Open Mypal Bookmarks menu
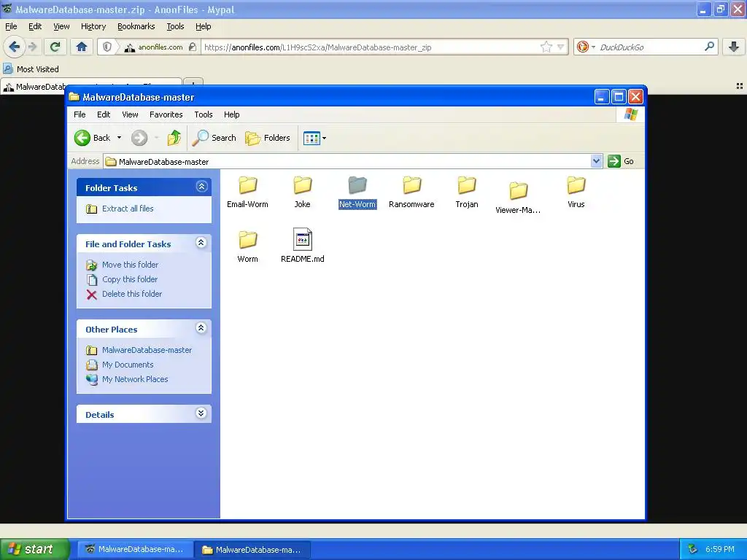This screenshot has height=560, width=747. click(136, 26)
